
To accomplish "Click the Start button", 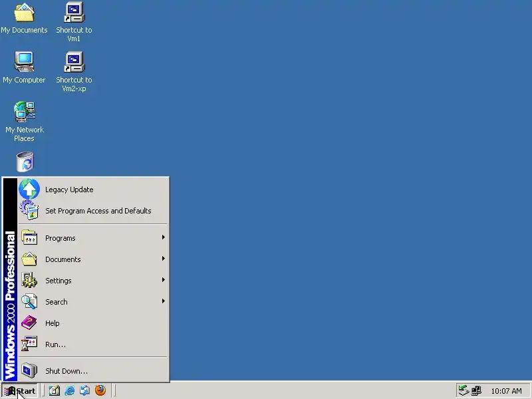I will [20, 391].
